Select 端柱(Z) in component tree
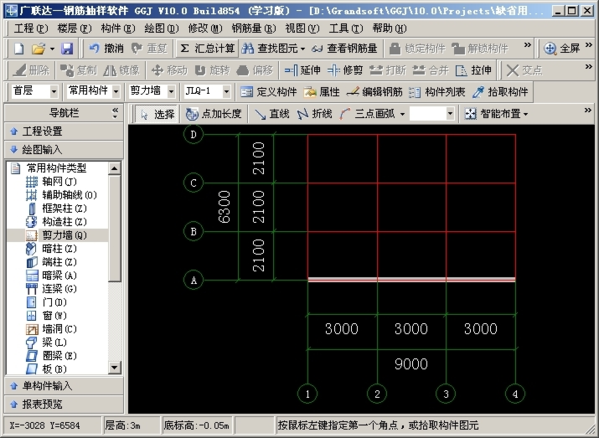Image resolution: width=599 pixels, height=438 pixels. tap(51, 262)
